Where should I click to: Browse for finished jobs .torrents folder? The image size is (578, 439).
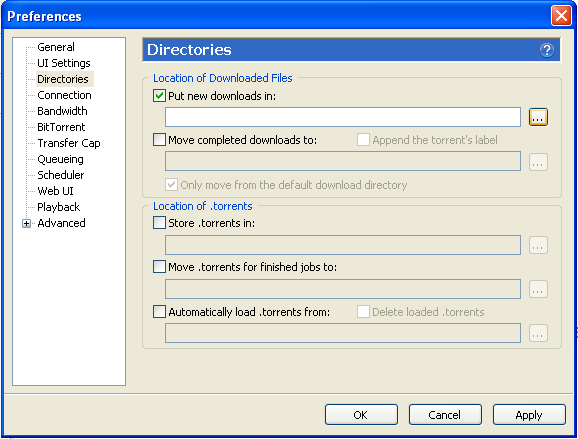click(x=538, y=289)
